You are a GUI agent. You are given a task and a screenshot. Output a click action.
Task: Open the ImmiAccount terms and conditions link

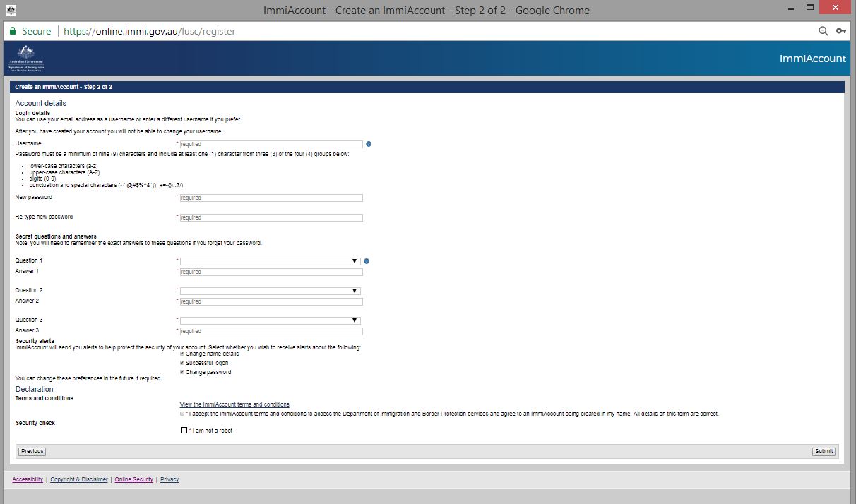click(x=234, y=404)
